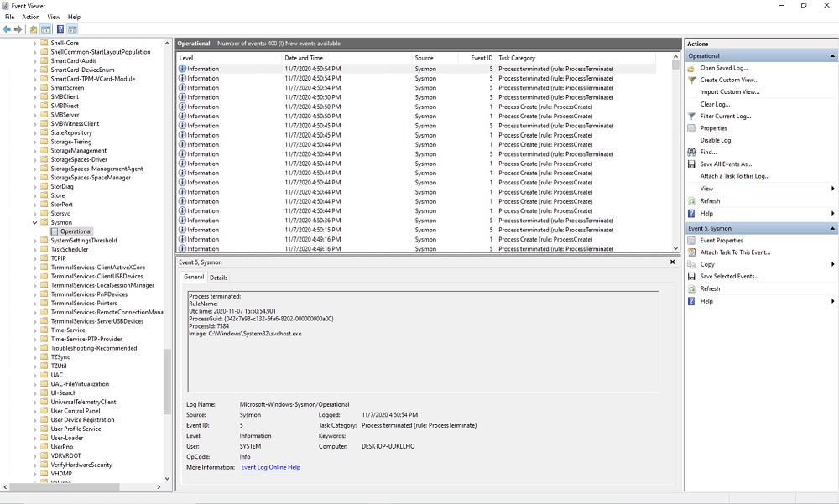Sort by Event ID column header
The image size is (839, 504).
(481, 58)
